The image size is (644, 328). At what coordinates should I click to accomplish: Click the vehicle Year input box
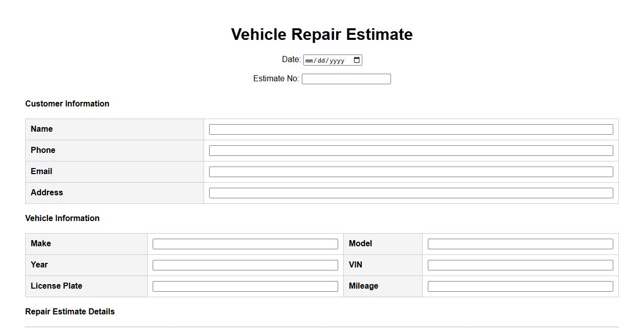[245, 265]
